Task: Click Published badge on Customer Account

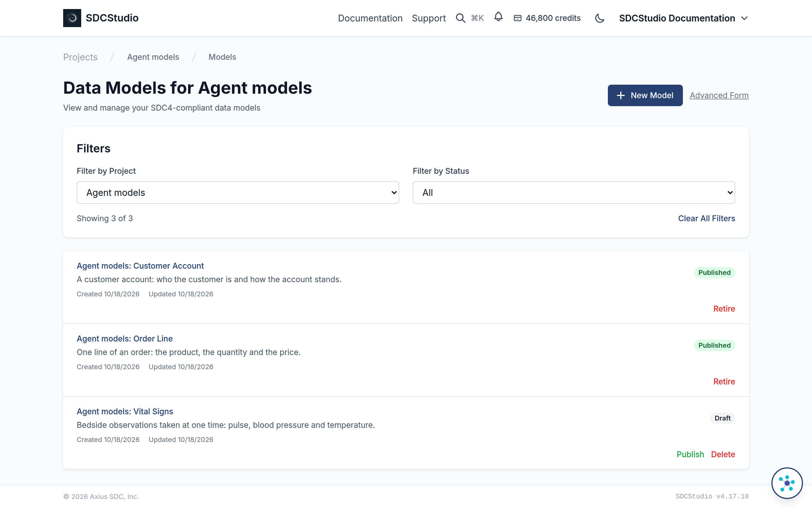Action: [x=714, y=272]
